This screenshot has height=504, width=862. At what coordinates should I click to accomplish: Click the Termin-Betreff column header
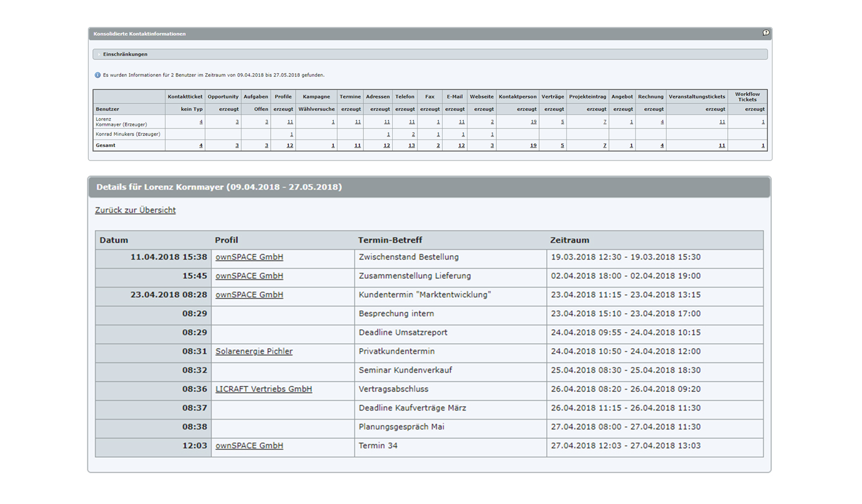coord(390,240)
